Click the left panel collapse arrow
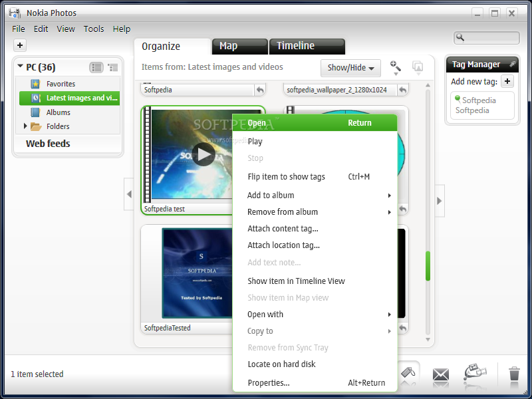 coord(129,194)
